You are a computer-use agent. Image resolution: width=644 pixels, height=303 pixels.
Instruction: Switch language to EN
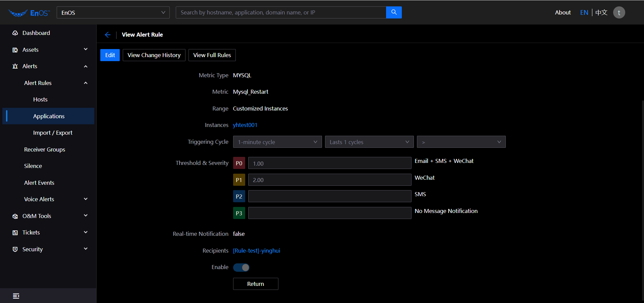(x=584, y=12)
